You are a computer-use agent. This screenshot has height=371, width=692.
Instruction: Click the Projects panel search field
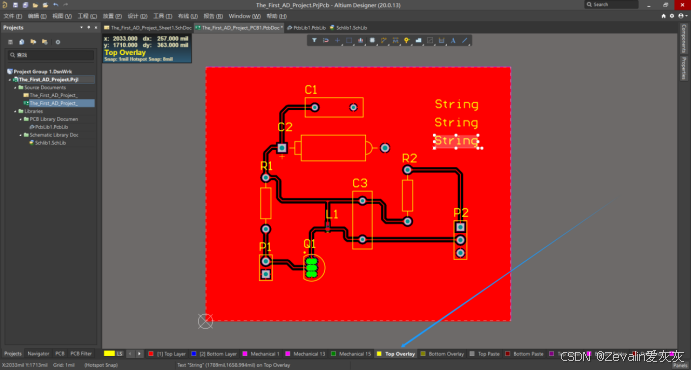click(x=51, y=55)
